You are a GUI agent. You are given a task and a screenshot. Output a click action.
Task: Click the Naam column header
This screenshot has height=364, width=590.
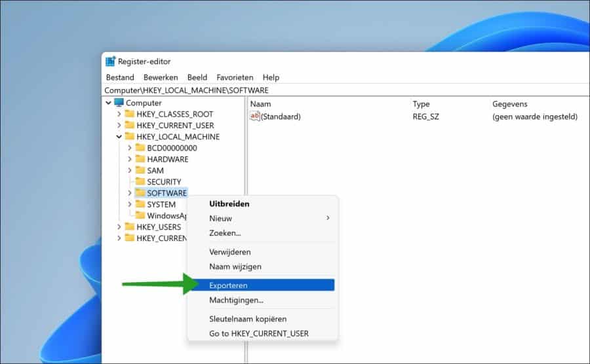tap(260, 104)
